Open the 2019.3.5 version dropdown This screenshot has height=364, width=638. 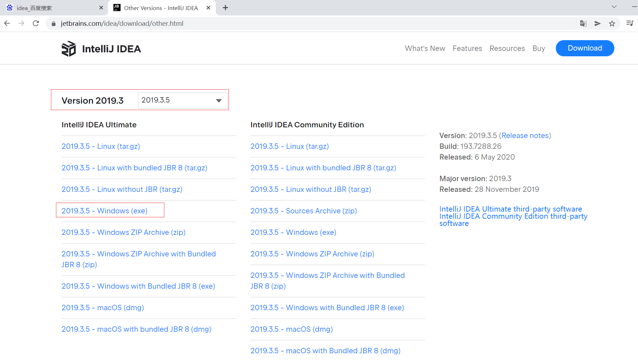pos(183,100)
